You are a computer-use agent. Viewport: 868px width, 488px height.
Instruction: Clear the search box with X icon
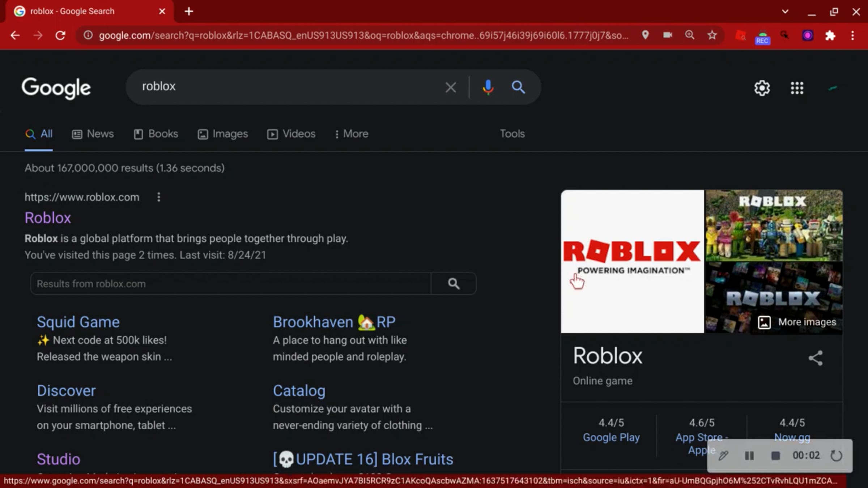tap(451, 87)
